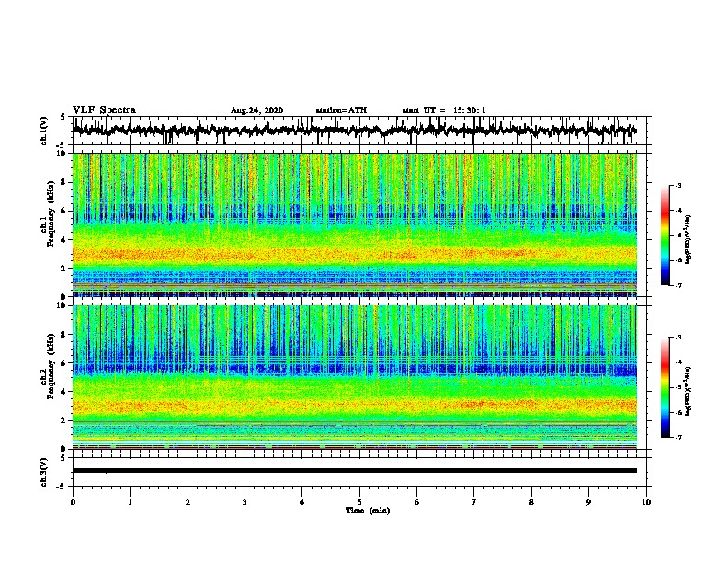Click the '-3' value on ch.1 color bar
The image size is (728, 563).
tap(677, 185)
